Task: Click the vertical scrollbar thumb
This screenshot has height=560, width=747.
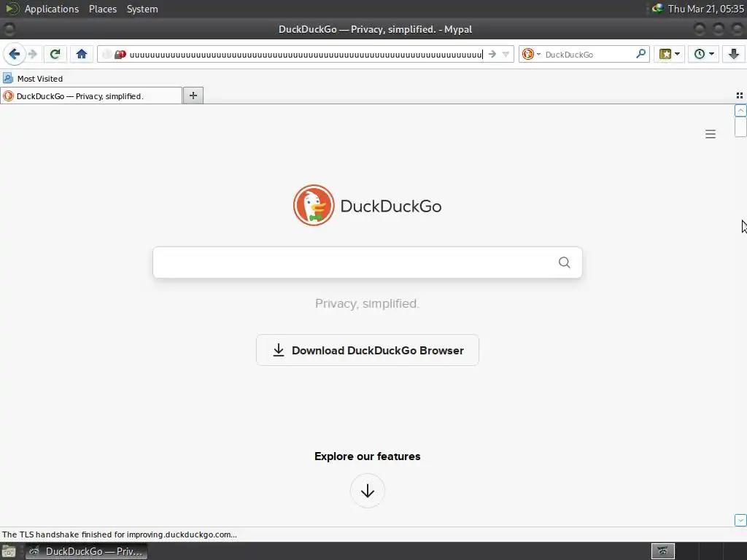Action: [x=740, y=127]
